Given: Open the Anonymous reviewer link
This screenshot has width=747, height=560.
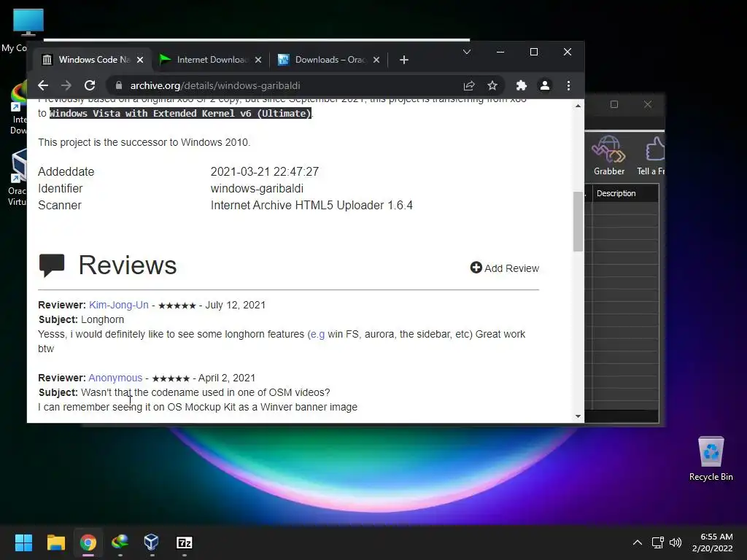Looking at the screenshot, I should tap(115, 378).
